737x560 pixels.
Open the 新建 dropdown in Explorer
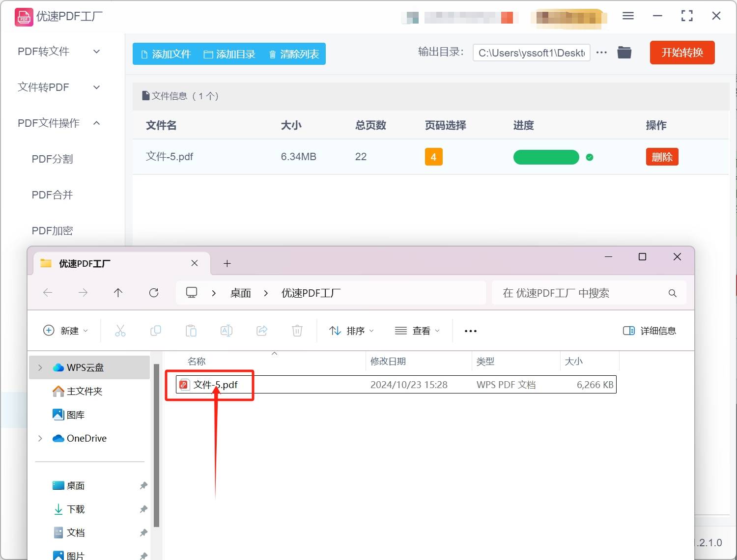pyautogui.click(x=65, y=331)
